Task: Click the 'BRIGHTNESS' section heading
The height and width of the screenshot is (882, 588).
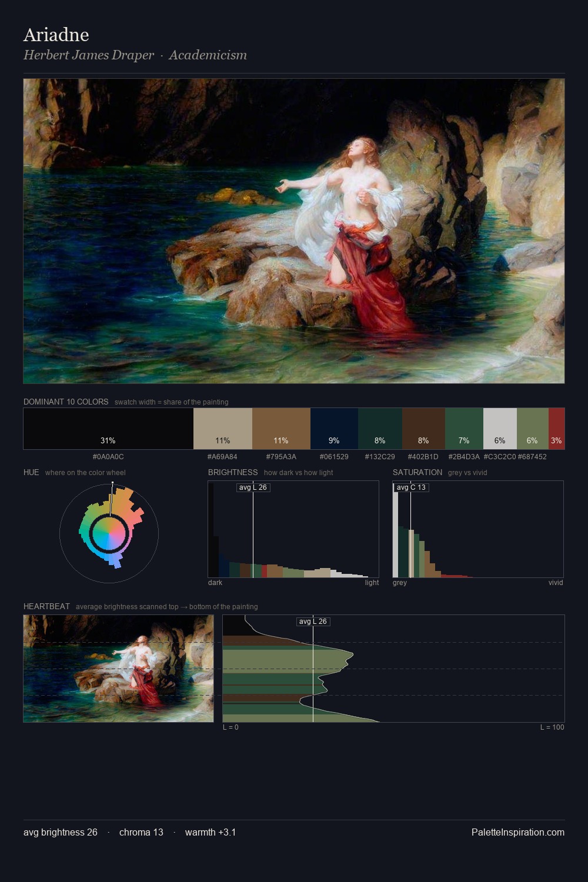Action: [x=233, y=472]
